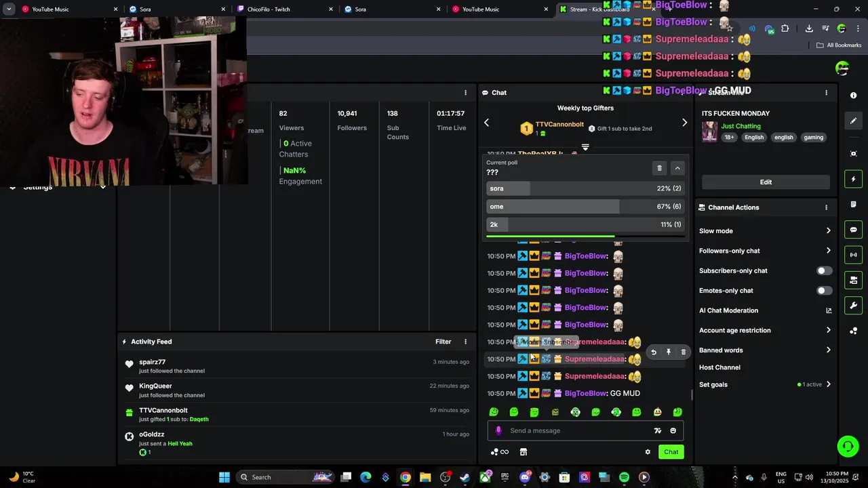The height and width of the screenshot is (488, 868).
Task: Click the sora poll option bar
Action: 585,188
